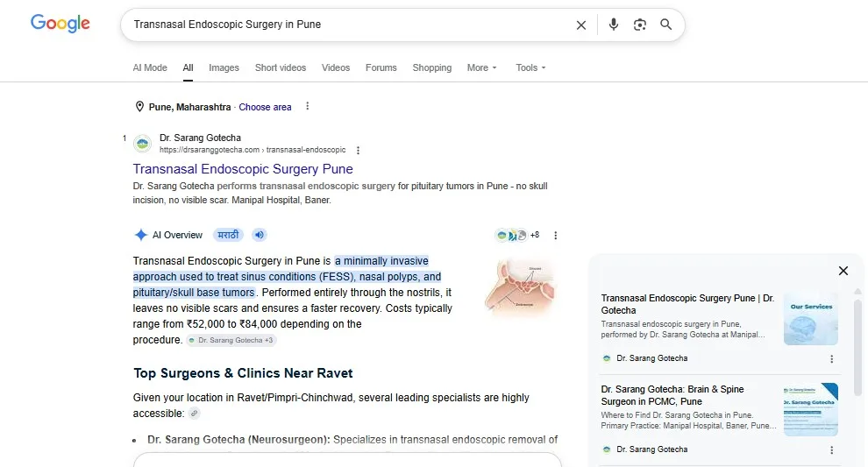Click the Pune location pin icon

click(139, 107)
